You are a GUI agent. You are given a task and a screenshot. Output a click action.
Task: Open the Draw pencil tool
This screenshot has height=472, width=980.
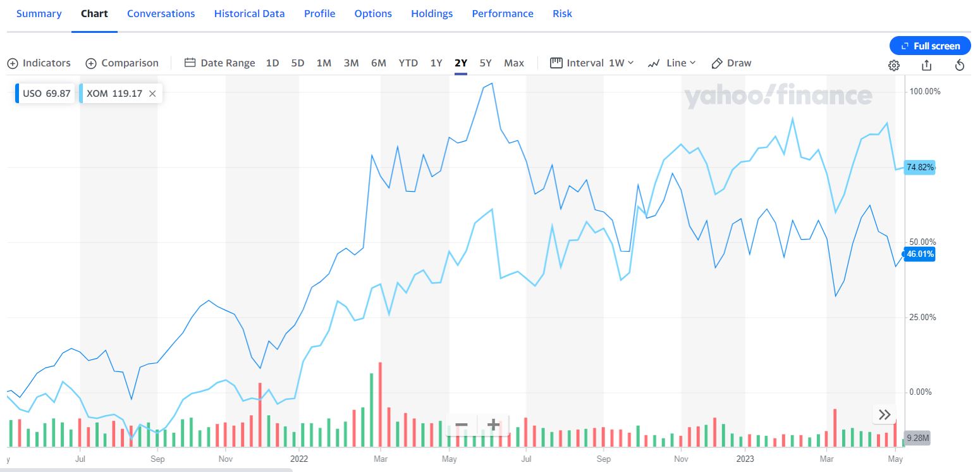(x=732, y=63)
